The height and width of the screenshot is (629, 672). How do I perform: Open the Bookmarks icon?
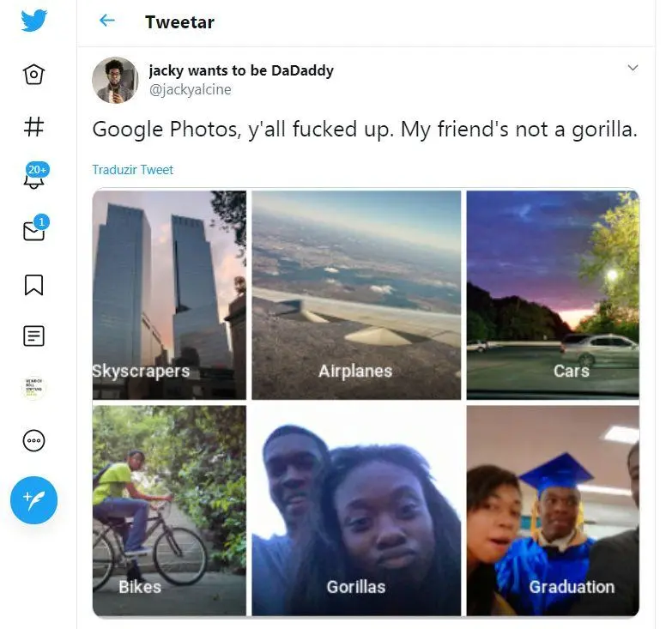click(x=34, y=284)
